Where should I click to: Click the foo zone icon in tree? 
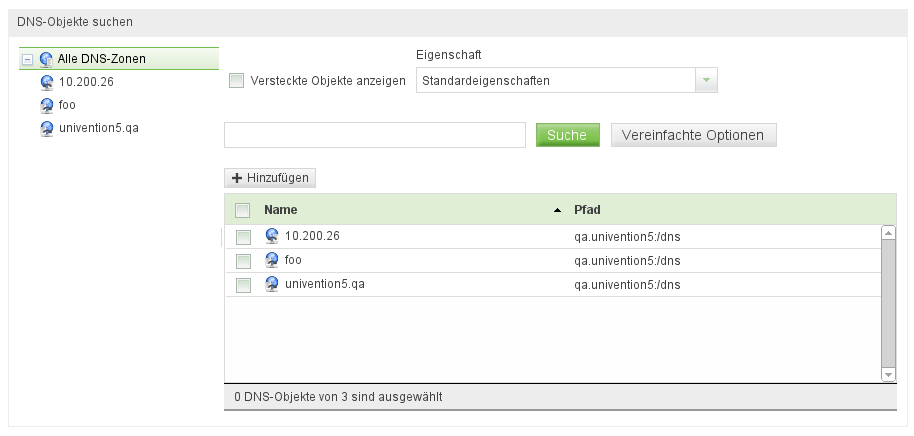(47, 105)
